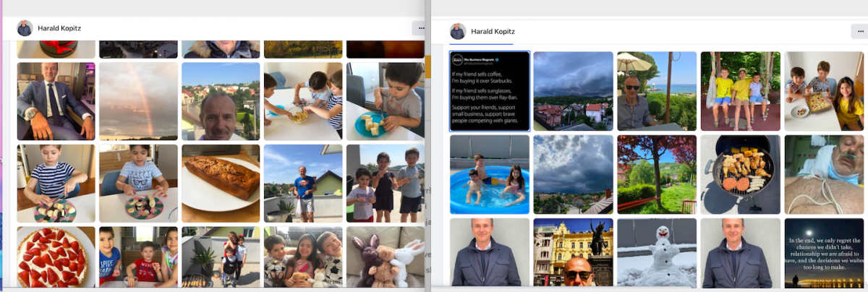Open kids on swing in yellow shirts photo

[x=741, y=91]
